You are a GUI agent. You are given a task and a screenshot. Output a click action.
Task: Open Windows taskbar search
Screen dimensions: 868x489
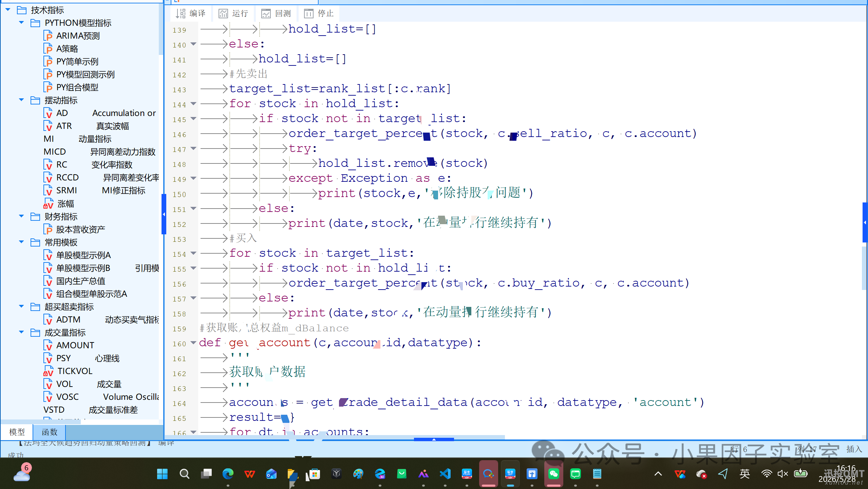click(184, 474)
